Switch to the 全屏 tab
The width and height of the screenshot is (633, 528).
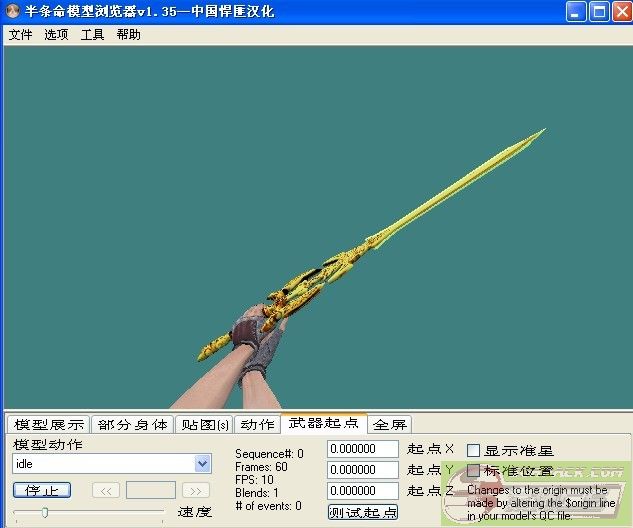tap(390, 425)
